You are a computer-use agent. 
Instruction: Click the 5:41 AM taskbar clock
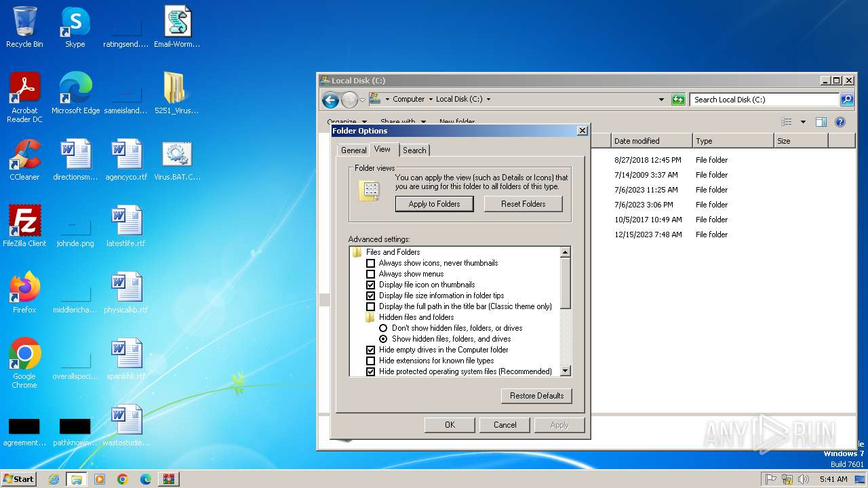click(x=833, y=479)
